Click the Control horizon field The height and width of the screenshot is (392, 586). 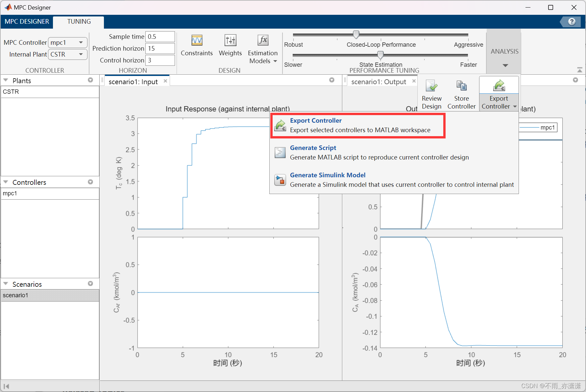(x=160, y=60)
